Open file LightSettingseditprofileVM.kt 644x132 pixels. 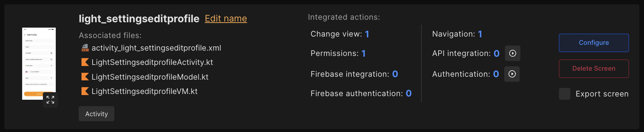[x=144, y=91]
